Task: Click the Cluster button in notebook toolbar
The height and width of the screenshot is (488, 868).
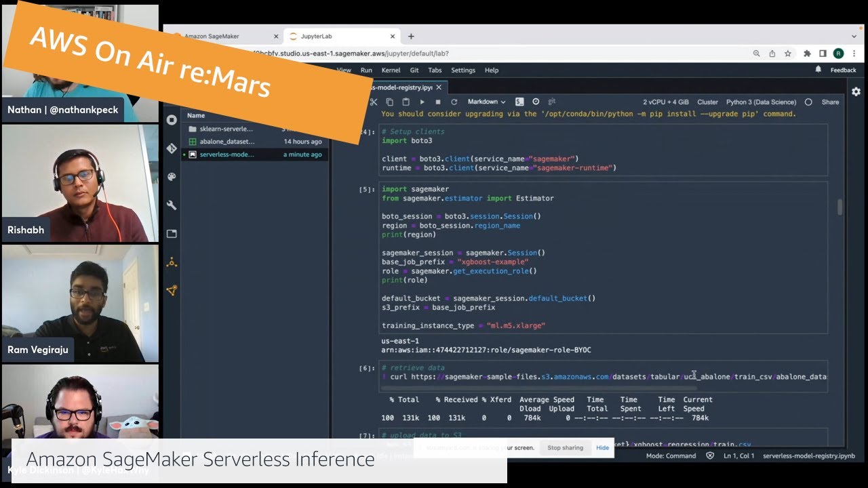Action: (x=707, y=102)
